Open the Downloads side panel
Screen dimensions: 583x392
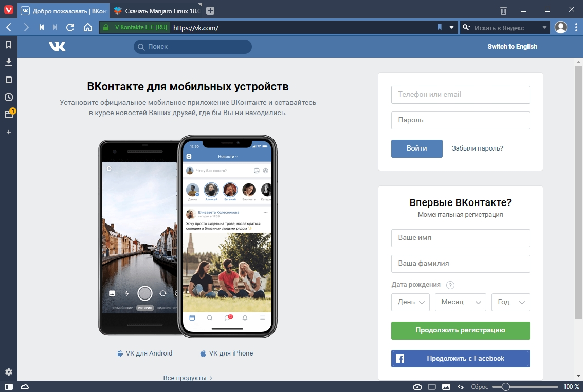[x=9, y=62]
